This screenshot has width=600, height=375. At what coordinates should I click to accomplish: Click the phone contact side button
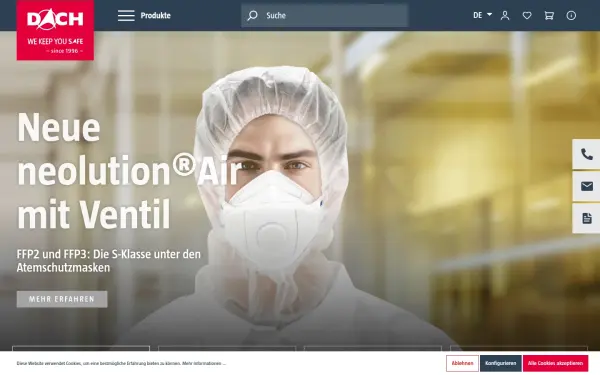pyautogui.click(x=586, y=154)
